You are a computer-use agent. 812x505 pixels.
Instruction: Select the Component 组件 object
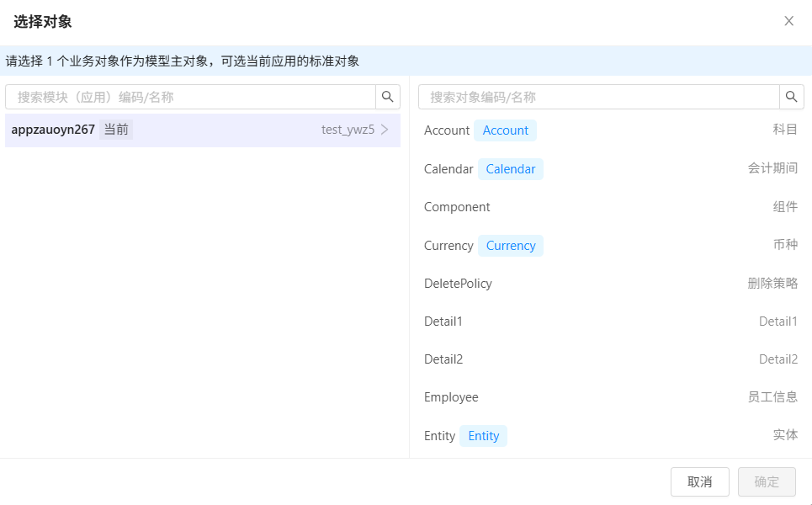[x=610, y=207]
